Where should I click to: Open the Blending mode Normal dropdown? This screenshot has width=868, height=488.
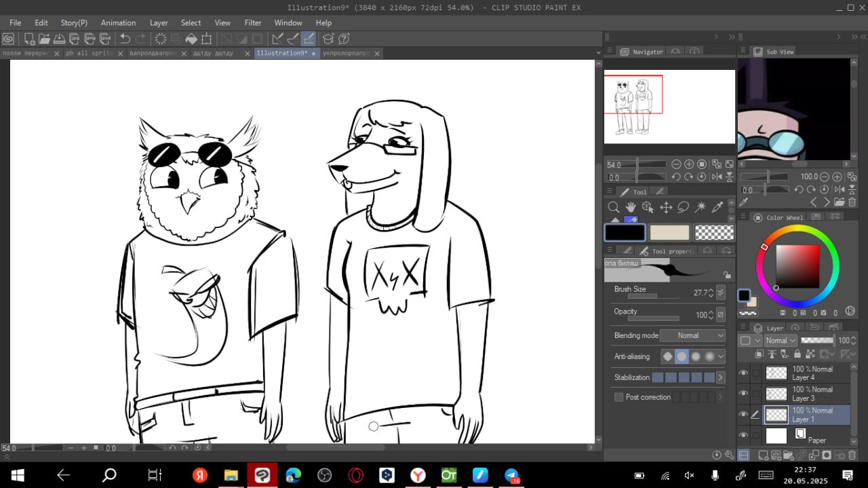[x=692, y=335]
